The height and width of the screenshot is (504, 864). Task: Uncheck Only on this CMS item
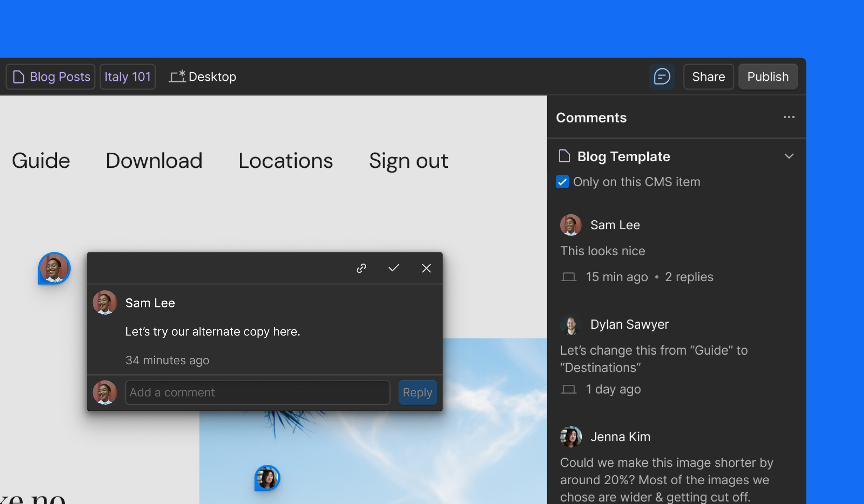(562, 182)
